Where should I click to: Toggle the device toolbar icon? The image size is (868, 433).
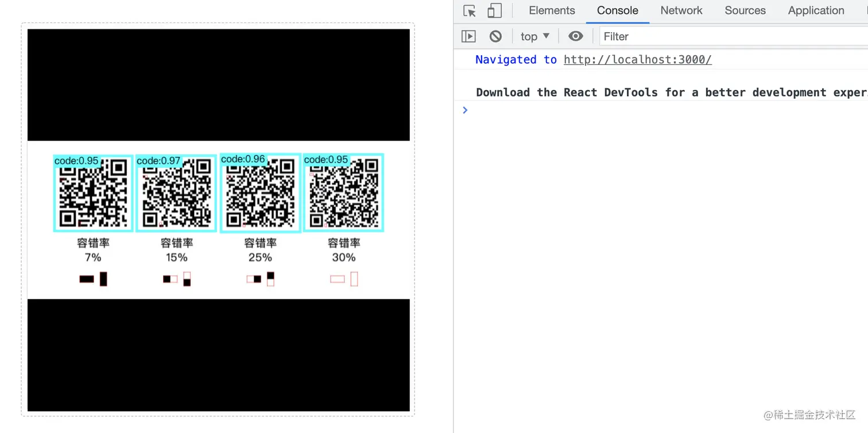point(494,11)
